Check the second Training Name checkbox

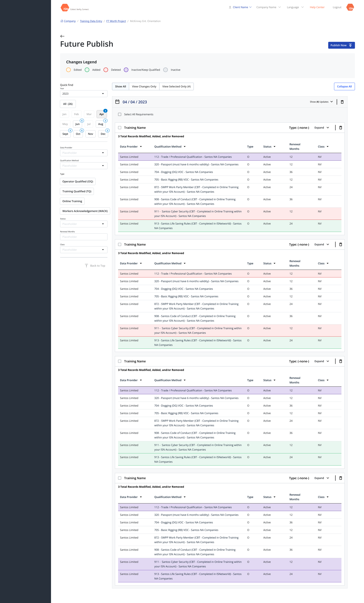[x=120, y=244]
